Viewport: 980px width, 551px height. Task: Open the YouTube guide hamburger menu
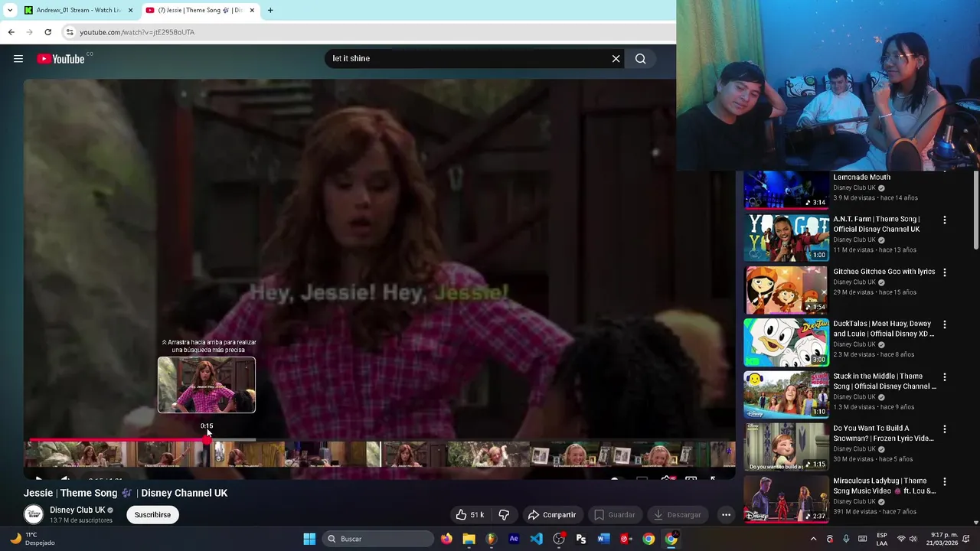pos(18,59)
